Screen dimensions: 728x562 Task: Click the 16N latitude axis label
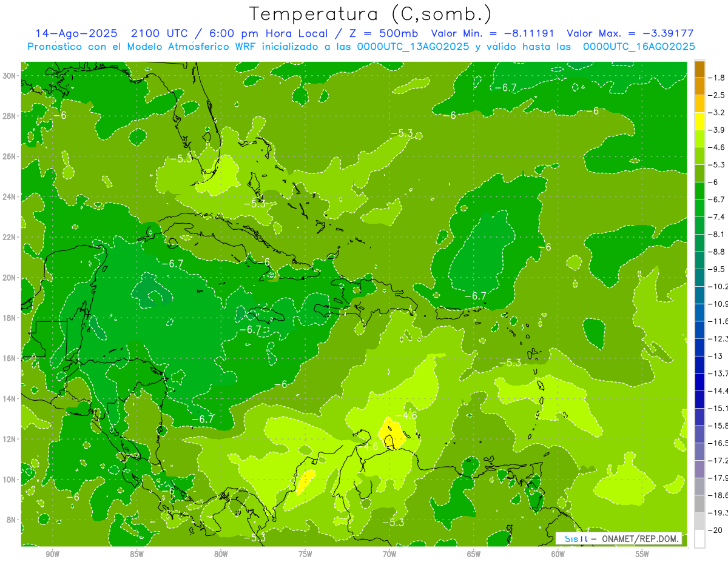(9, 358)
